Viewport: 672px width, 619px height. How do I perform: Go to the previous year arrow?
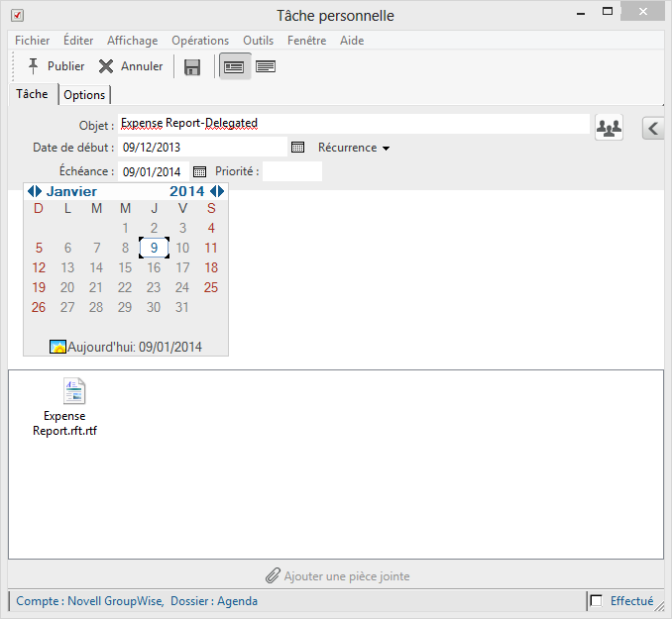click(x=213, y=191)
